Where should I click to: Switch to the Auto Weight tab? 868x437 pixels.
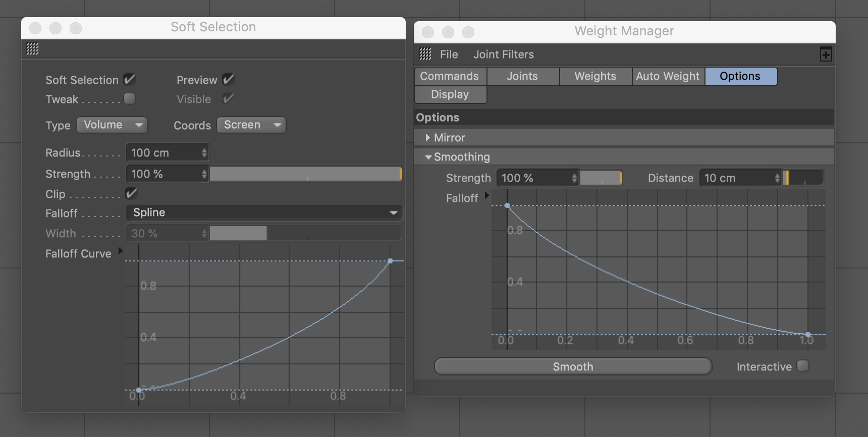click(668, 76)
